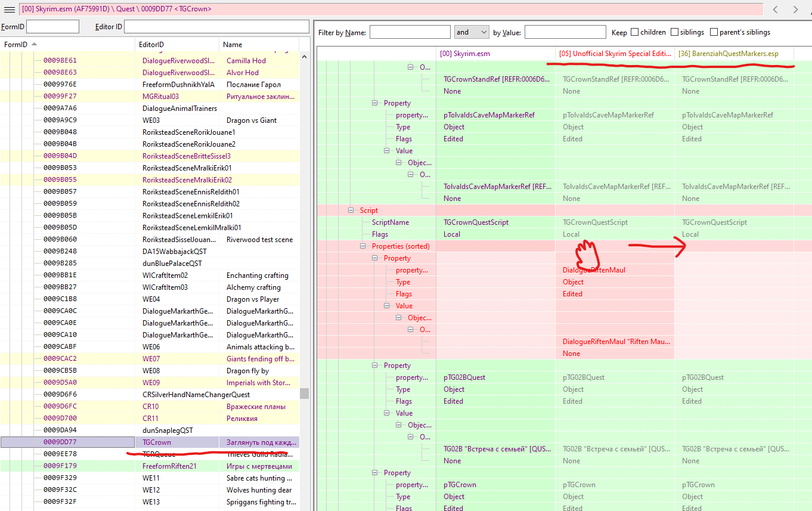Select the FreeformRiften21 record
812x511 pixels.
[x=150, y=466]
